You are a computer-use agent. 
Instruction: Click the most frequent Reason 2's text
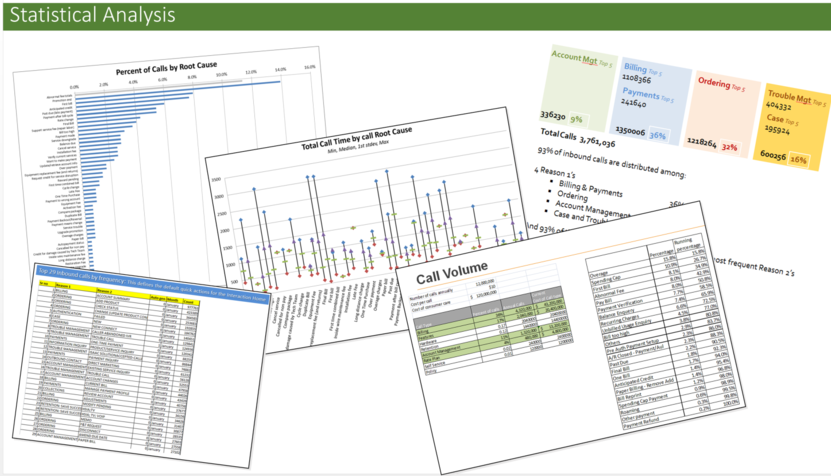[x=754, y=265]
